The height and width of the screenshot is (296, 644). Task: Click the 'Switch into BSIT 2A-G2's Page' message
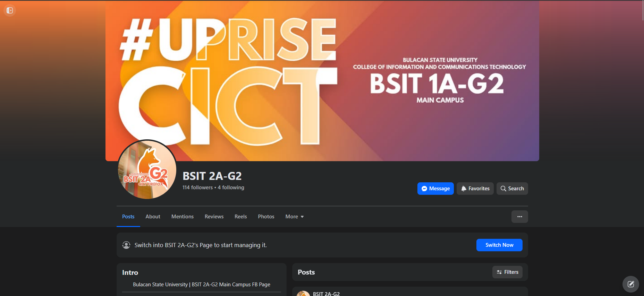pyautogui.click(x=201, y=245)
